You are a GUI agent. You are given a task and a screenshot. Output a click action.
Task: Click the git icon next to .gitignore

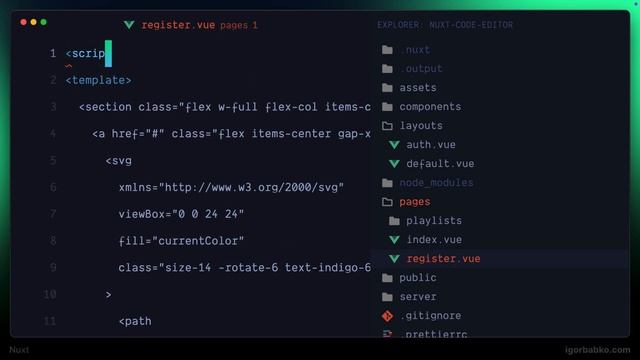pyautogui.click(x=387, y=316)
